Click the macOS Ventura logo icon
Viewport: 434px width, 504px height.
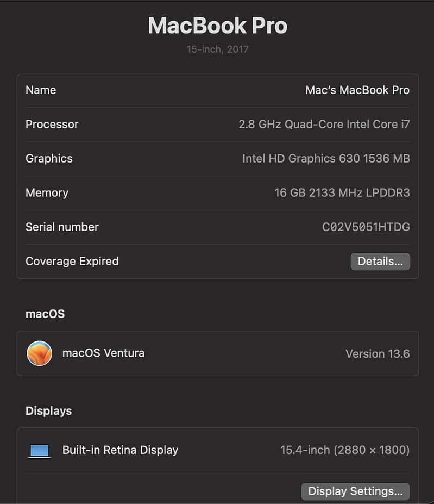click(x=39, y=353)
